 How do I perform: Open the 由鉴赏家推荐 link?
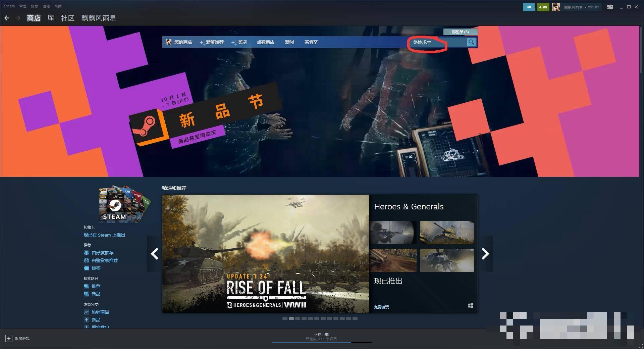105,260
